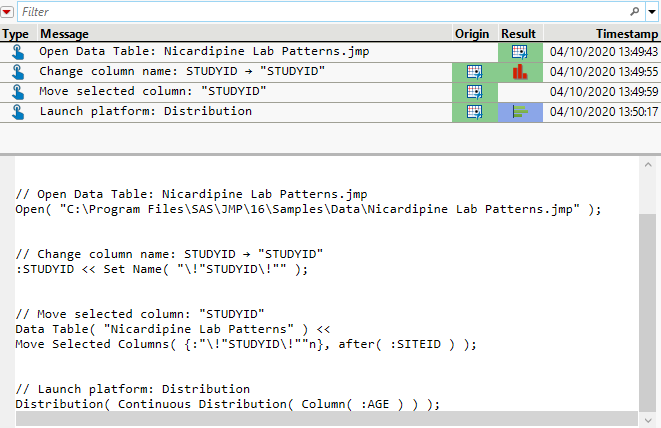Sort log by the Type column header
The height and width of the screenshot is (428, 661).
point(16,34)
